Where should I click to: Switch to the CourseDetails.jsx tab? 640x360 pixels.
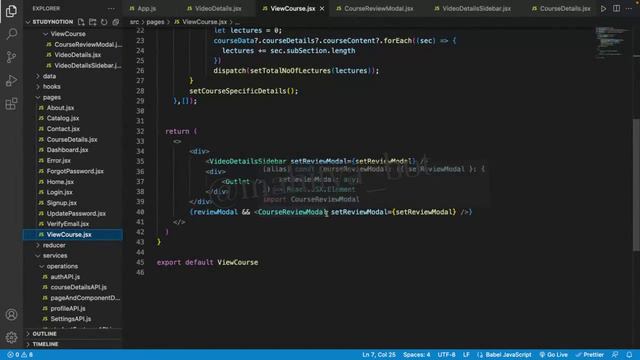pyautogui.click(x=561, y=9)
